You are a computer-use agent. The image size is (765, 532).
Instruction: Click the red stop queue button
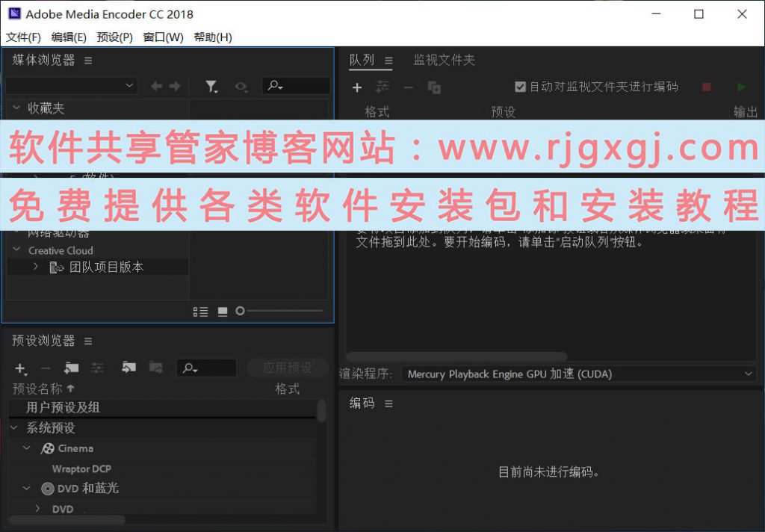[x=706, y=87]
